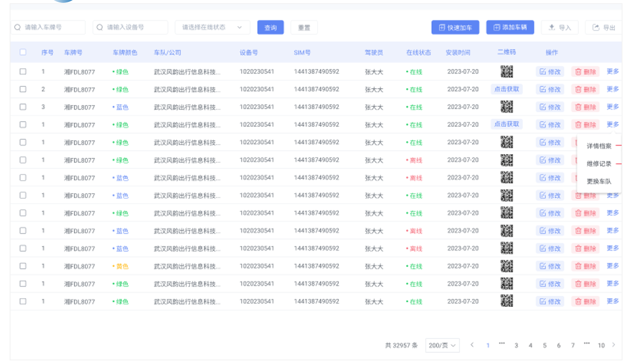Click the search icon in the device number field
This screenshot has height=364, width=639.
99,27
